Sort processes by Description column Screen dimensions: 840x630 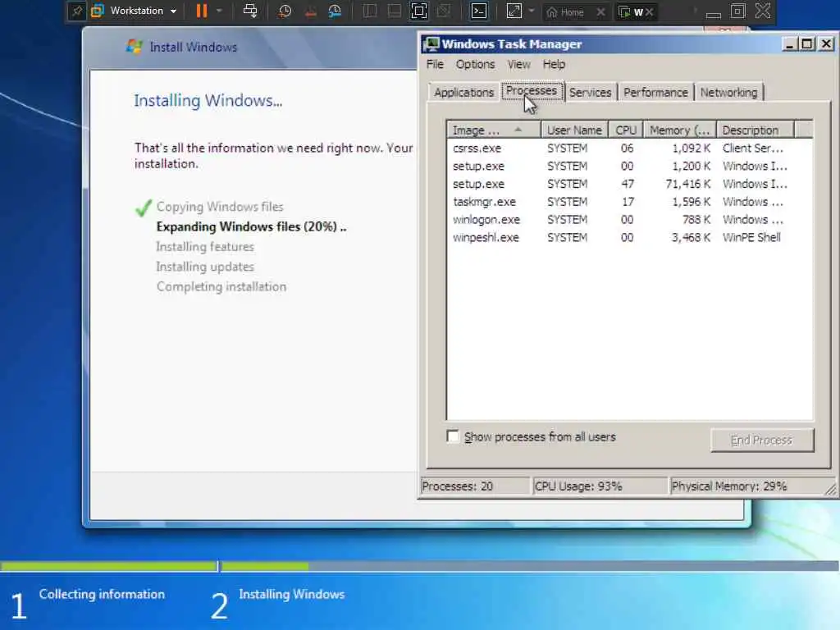tap(756, 130)
